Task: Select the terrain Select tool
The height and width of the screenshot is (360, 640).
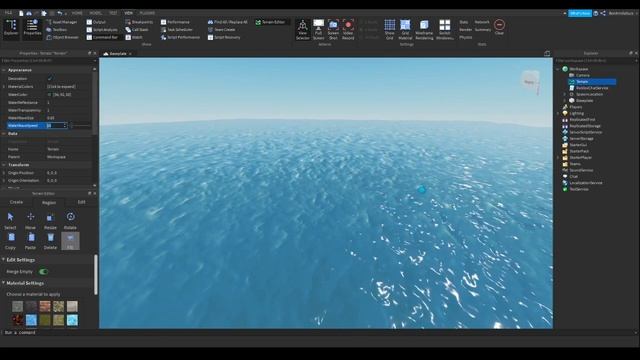Action: (10, 220)
